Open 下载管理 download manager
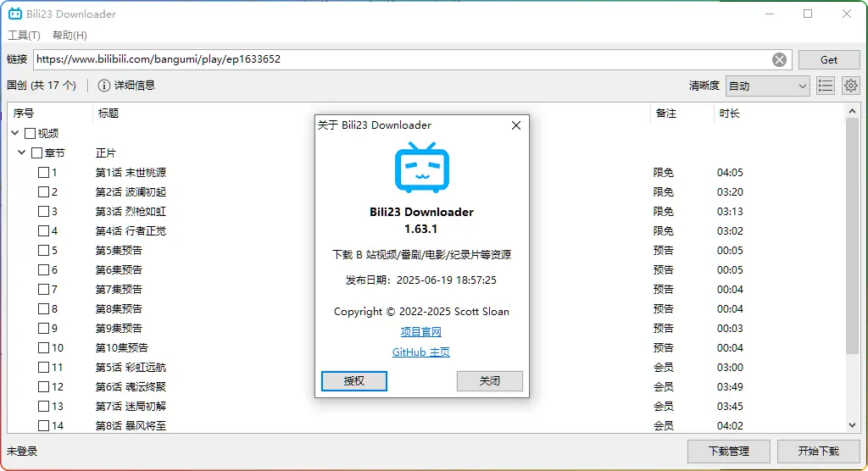This screenshot has height=471, width=868. pyautogui.click(x=728, y=451)
